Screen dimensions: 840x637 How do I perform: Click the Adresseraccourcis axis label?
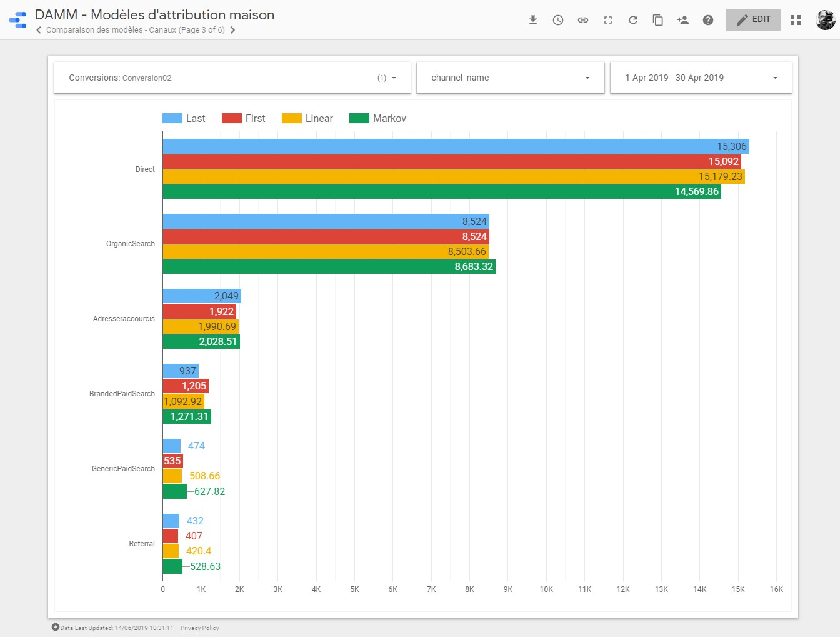124,319
